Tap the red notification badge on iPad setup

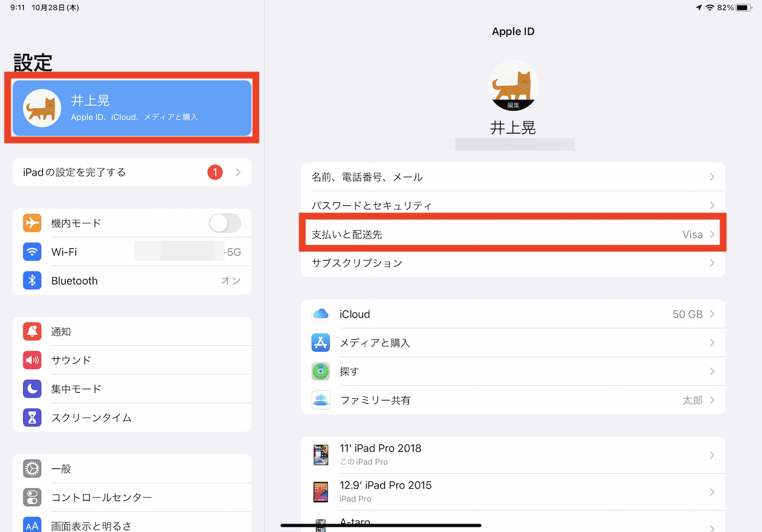[x=215, y=173]
